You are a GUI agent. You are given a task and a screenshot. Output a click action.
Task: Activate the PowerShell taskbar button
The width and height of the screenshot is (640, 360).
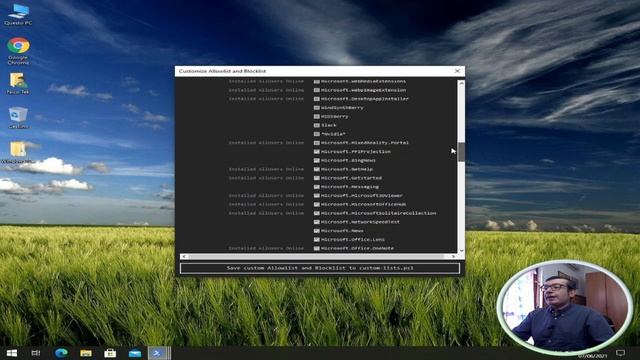[x=158, y=353]
